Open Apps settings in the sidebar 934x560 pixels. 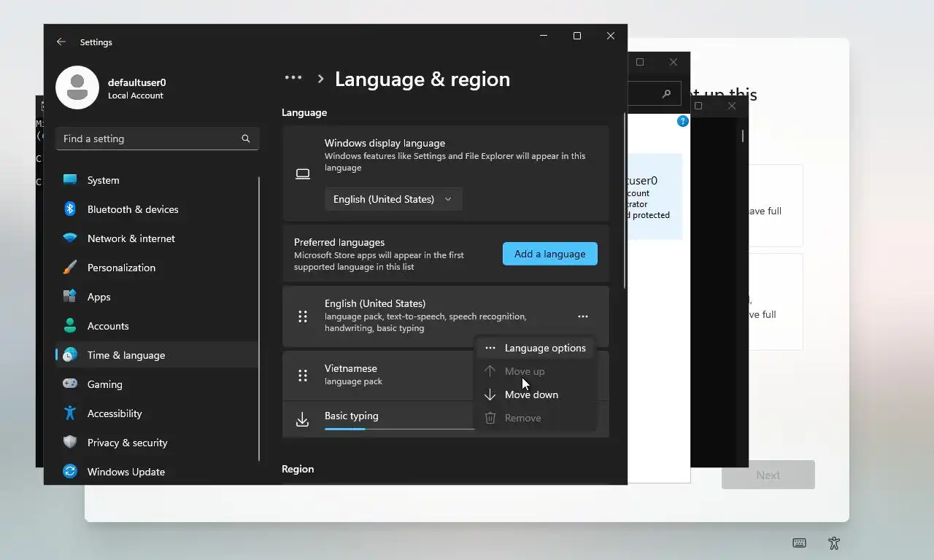click(x=157, y=297)
